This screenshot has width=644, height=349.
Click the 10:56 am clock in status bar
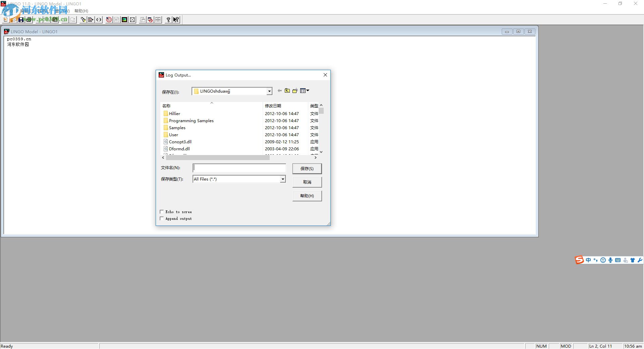(x=633, y=346)
